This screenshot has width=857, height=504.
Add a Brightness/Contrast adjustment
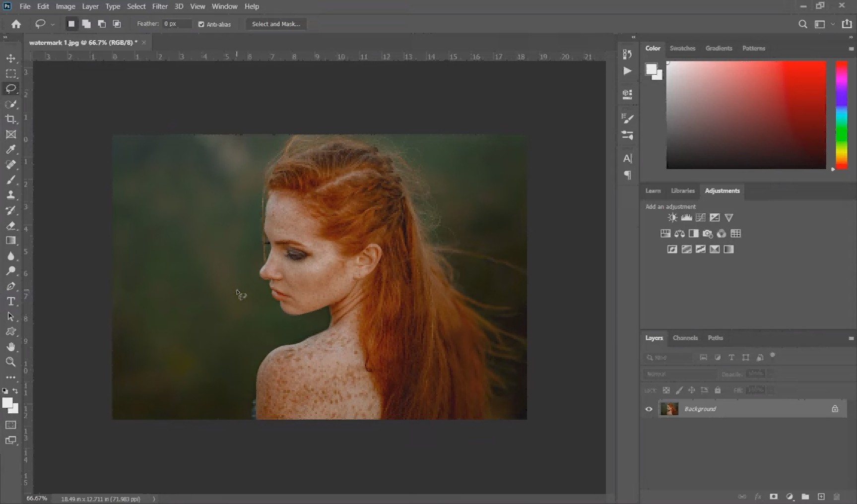point(672,218)
